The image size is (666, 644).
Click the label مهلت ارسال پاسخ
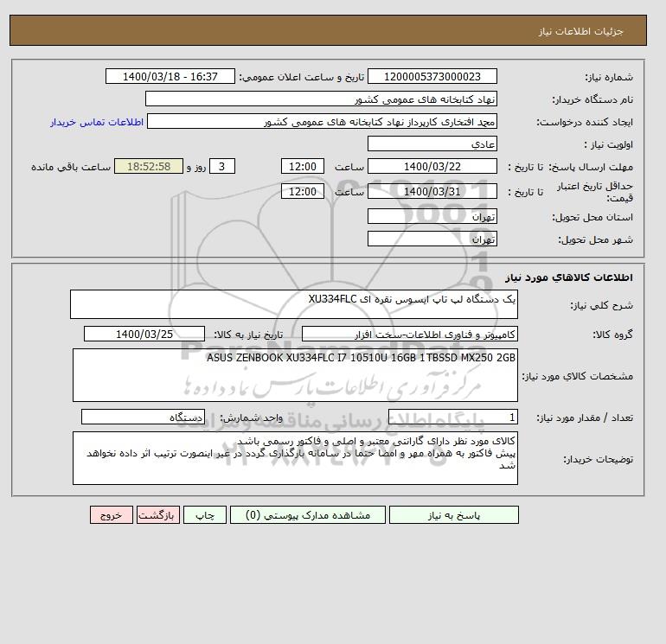click(591, 167)
